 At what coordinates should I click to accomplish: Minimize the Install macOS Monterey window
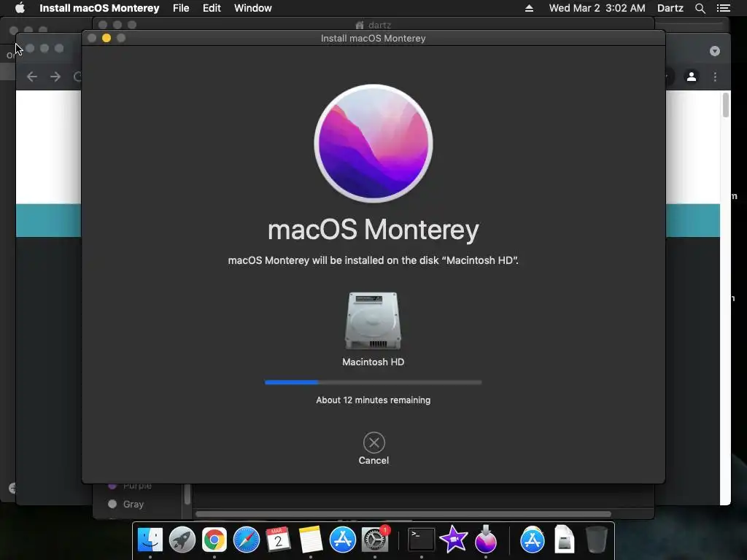(x=107, y=38)
